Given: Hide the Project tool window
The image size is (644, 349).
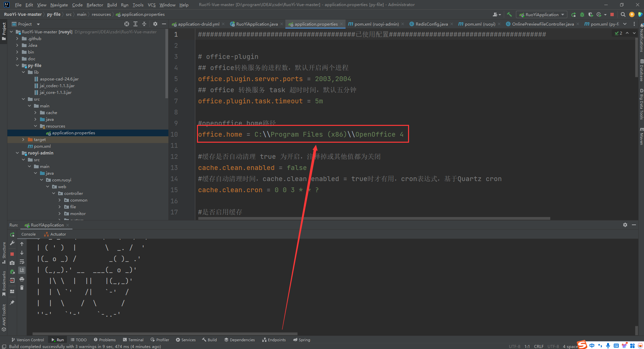Looking at the screenshot, I should click(164, 24).
